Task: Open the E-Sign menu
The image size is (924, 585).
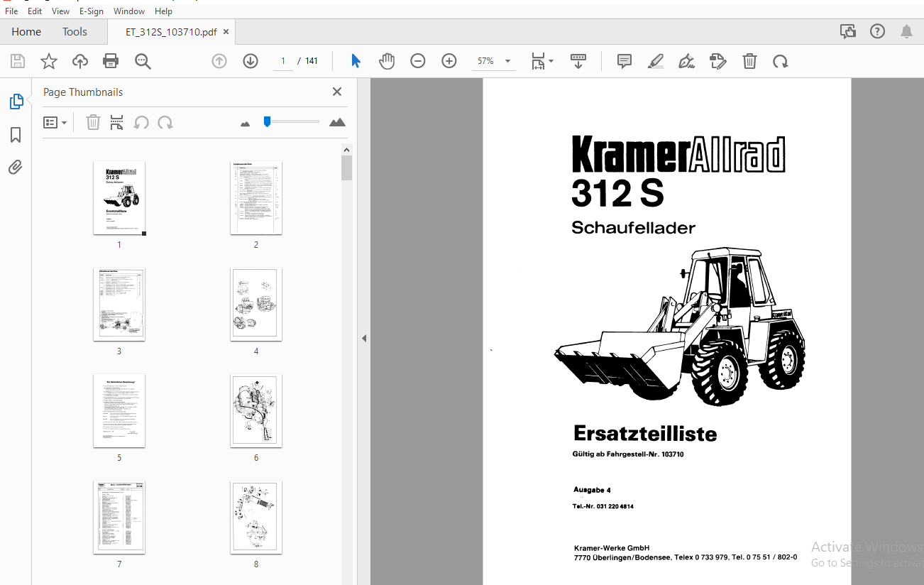Action: [x=92, y=11]
